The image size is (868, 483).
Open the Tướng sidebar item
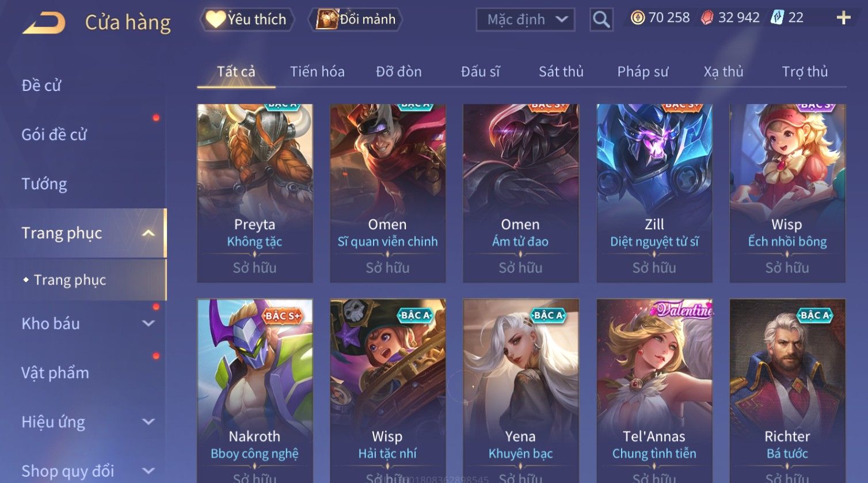[44, 184]
